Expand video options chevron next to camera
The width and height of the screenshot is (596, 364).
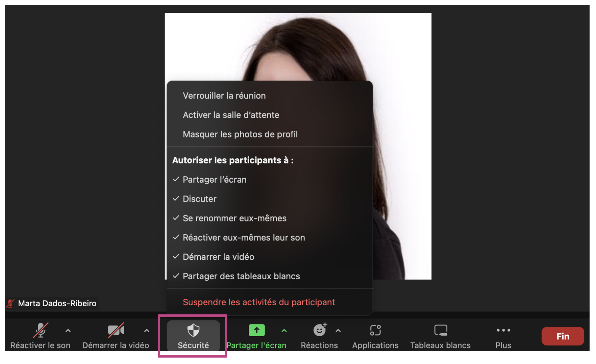coord(147,331)
